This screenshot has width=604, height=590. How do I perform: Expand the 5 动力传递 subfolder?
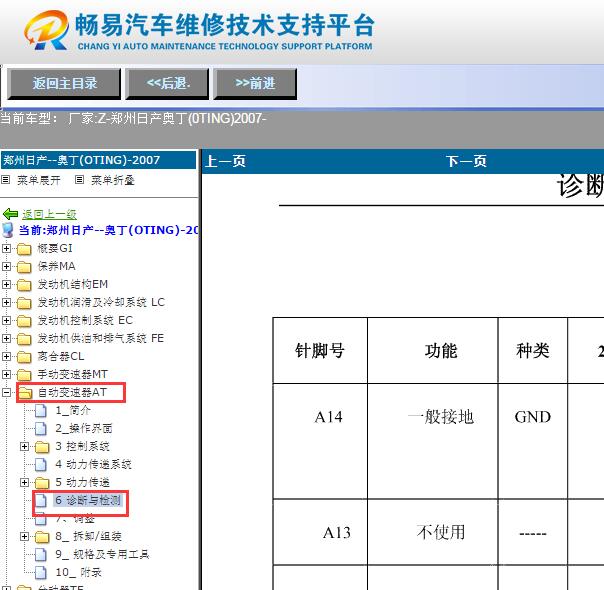[24, 482]
